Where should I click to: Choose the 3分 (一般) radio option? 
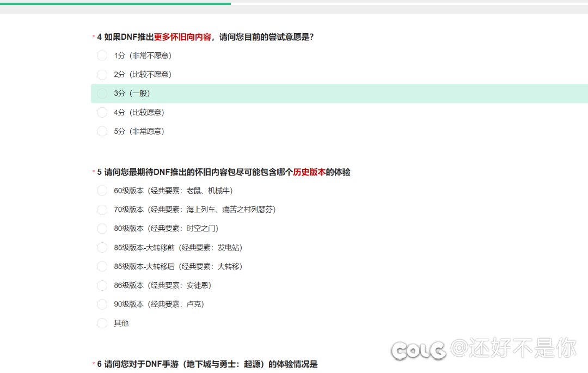tap(102, 94)
